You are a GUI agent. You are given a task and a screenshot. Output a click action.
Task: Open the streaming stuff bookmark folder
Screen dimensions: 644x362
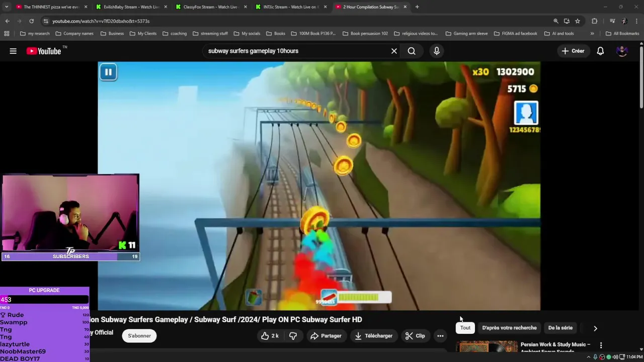click(210, 34)
